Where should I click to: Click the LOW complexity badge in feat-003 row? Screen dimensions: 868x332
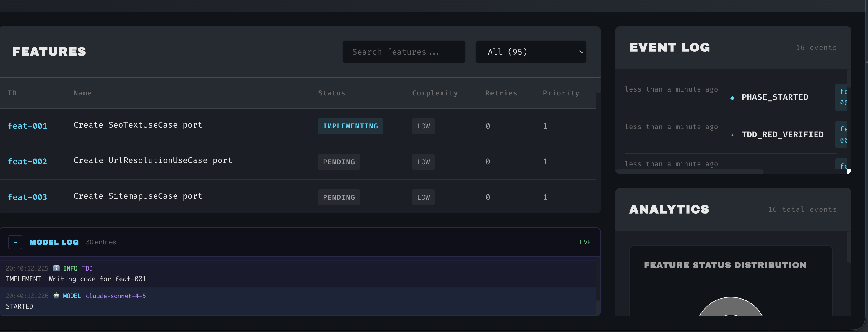click(423, 197)
